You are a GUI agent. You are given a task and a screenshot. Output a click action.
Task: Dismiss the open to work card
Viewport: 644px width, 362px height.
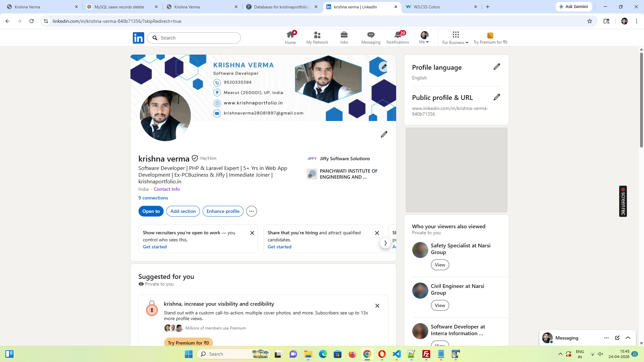click(x=252, y=233)
